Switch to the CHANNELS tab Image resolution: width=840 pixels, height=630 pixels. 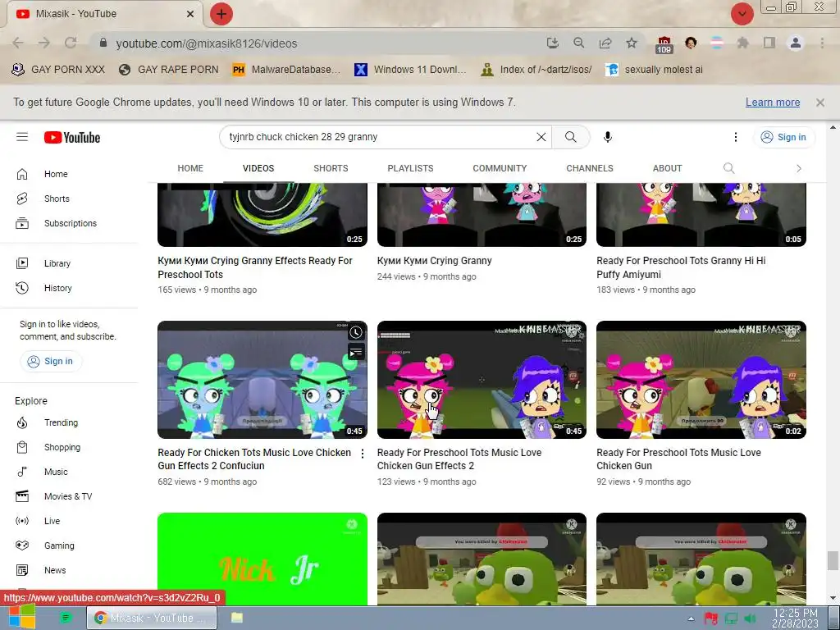(590, 168)
